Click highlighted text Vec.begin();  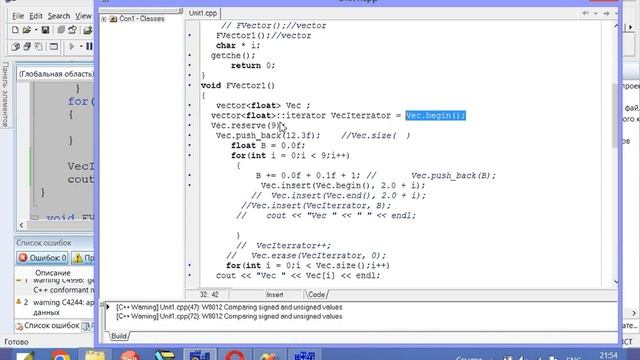point(436,116)
